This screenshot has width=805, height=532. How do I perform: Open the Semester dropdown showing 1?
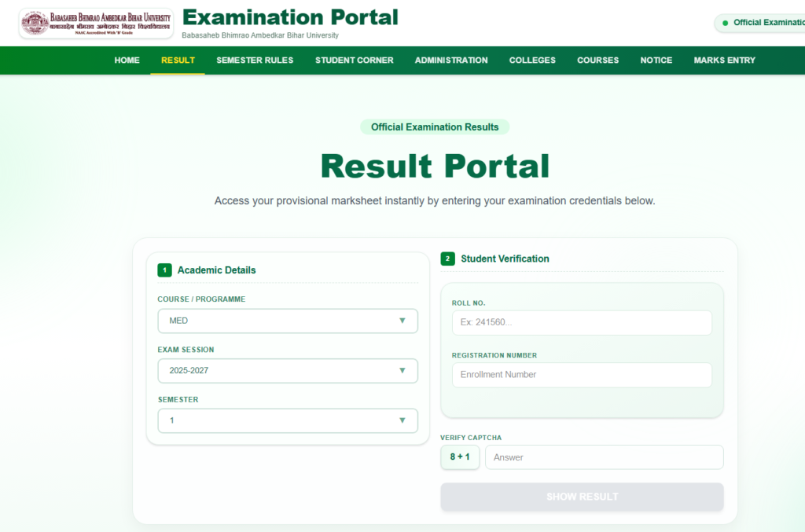tap(288, 420)
